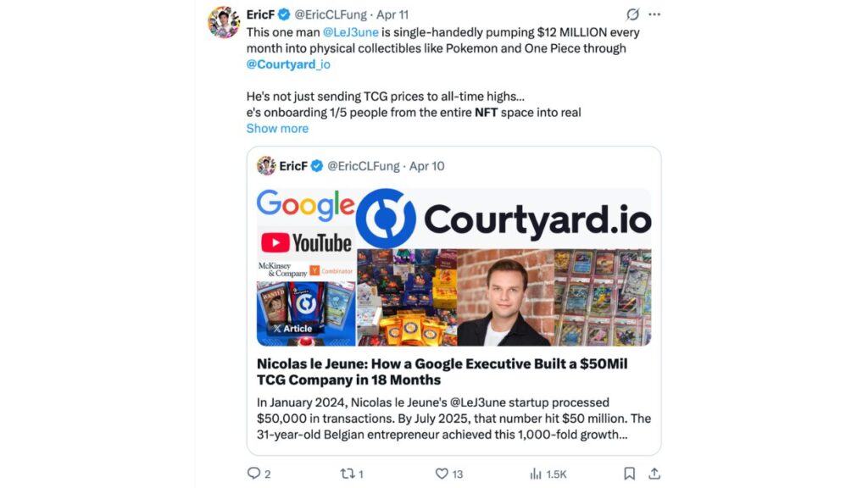
Task: Click the small avatar in the quoted tweet
Action: point(266,166)
